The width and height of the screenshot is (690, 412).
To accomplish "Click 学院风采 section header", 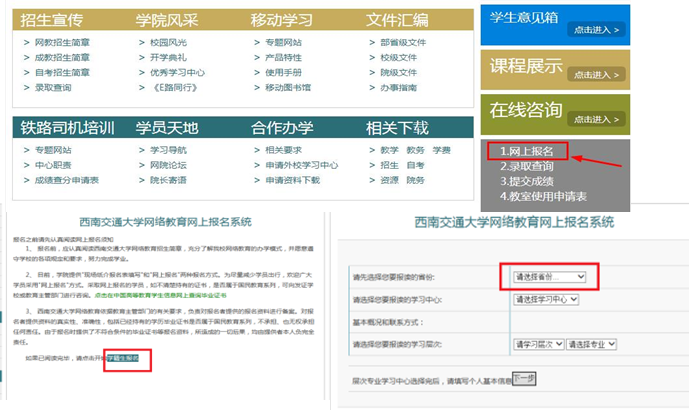I will [x=167, y=20].
